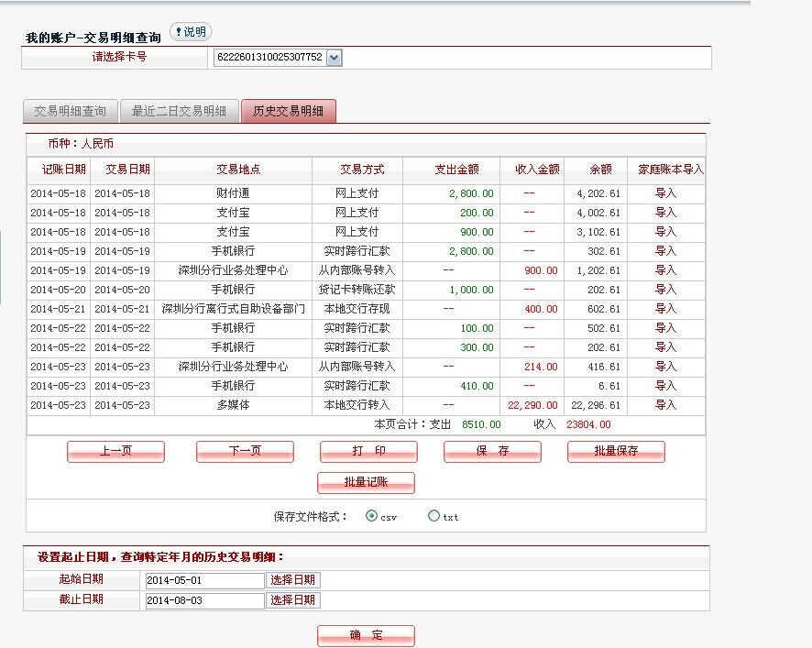
Task: Click income amount 400.00
Action: pos(541,309)
